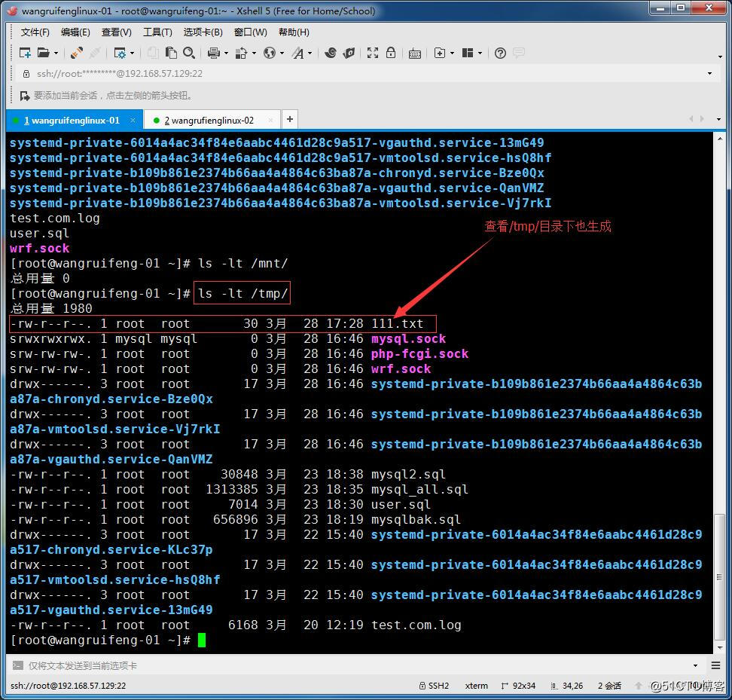Screen dimensions: 732x700
Task: Open the 文件(F) menu
Action: pyautogui.click(x=35, y=32)
